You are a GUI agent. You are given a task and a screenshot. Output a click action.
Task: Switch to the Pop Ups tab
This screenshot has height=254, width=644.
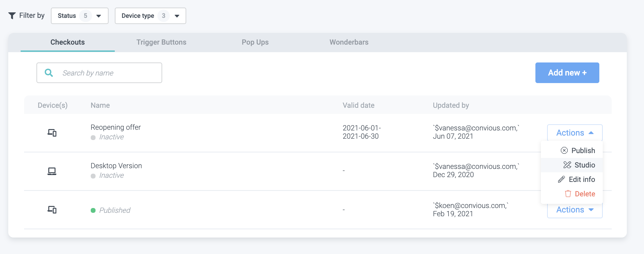(255, 42)
